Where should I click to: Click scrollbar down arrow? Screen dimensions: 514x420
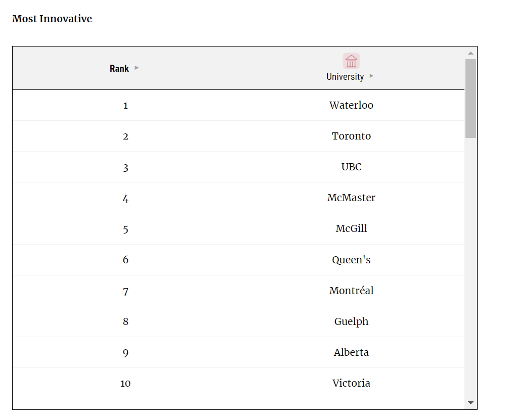[470, 403]
